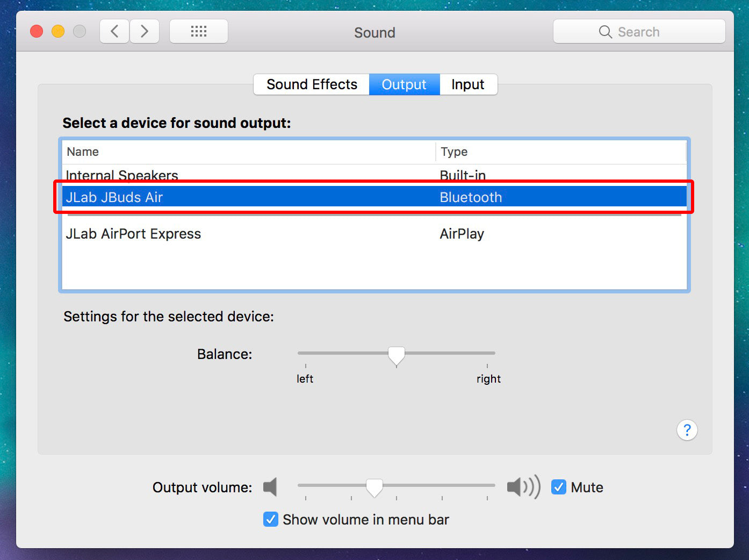Click the Bluetooth type cell
This screenshot has height=560, width=749.
tap(471, 197)
